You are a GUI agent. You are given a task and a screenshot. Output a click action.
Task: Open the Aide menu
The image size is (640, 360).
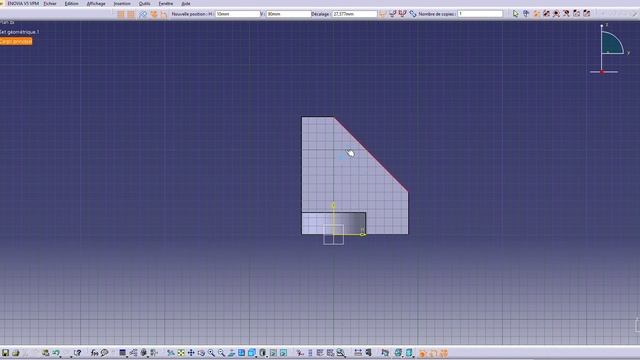click(x=186, y=3)
